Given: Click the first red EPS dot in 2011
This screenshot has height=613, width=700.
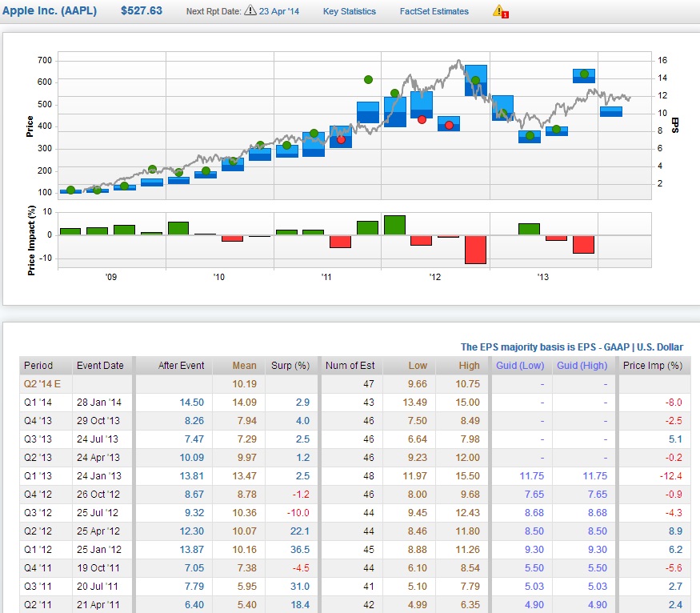Looking at the screenshot, I should (x=341, y=139).
